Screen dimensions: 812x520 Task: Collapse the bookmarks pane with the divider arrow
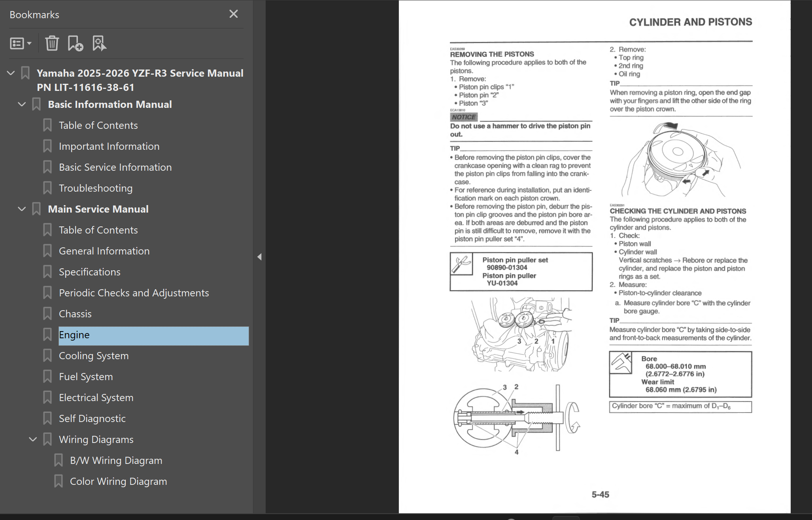click(259, 257)
